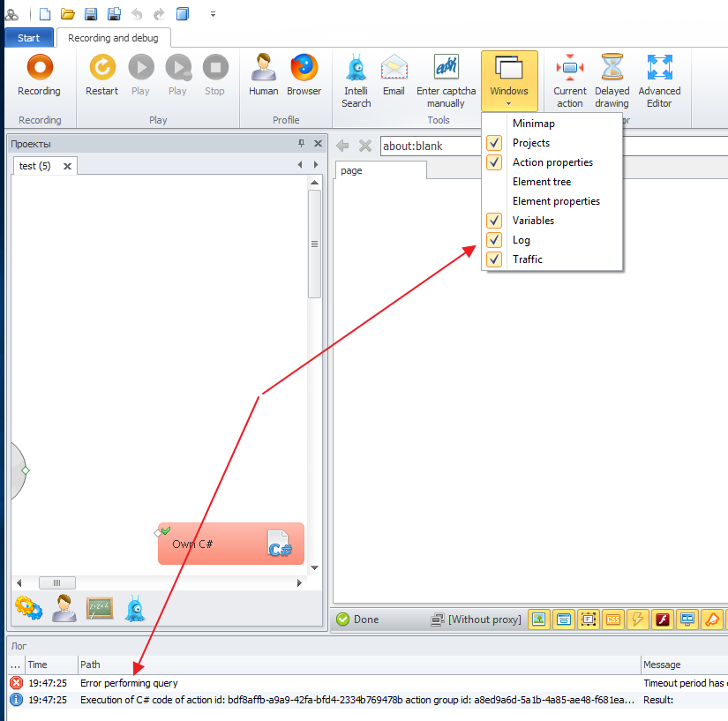Viewport: 728px width, 721px height.
Task: Click the vertical scrollbar up arrow in project canvas
Action: coord(315,183)
